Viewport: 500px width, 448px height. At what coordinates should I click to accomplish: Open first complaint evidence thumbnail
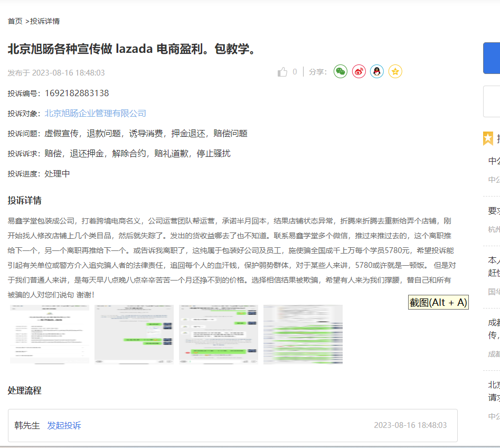click(x=50, y=334)
